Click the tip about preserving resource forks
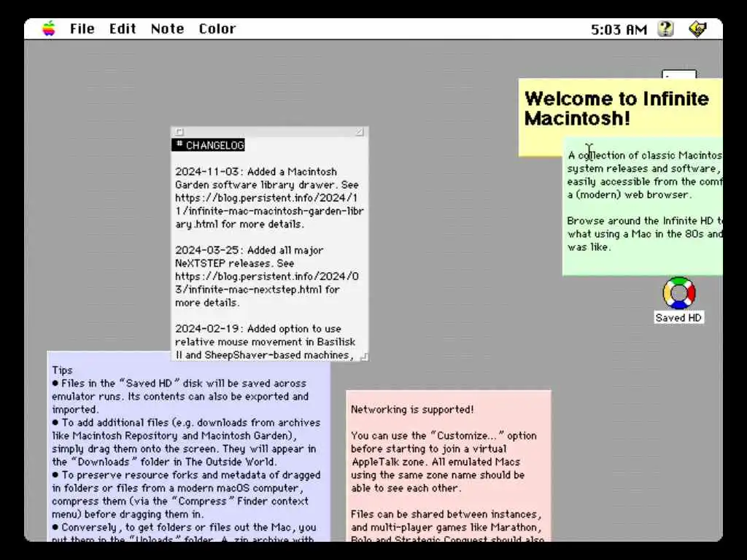The image size is (747, 560). coord(186,494)
